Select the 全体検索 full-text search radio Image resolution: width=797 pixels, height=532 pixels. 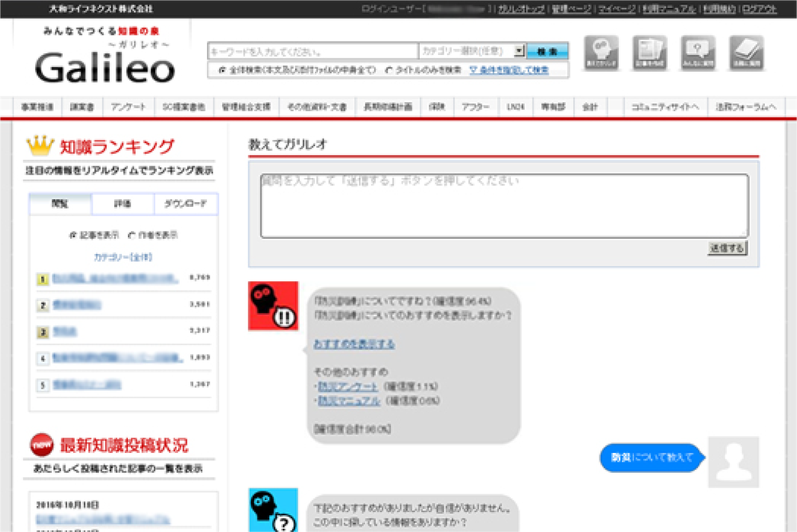tap(222, 70)
